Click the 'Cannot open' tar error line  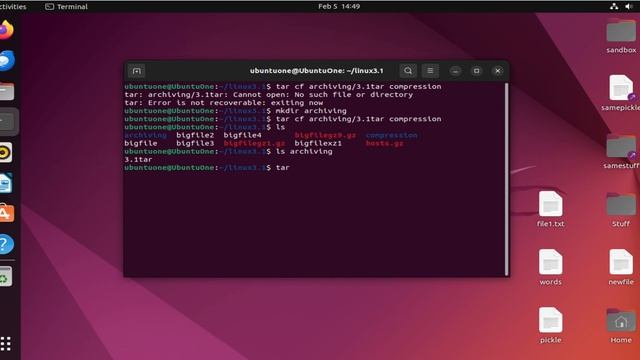pos(269,95)
